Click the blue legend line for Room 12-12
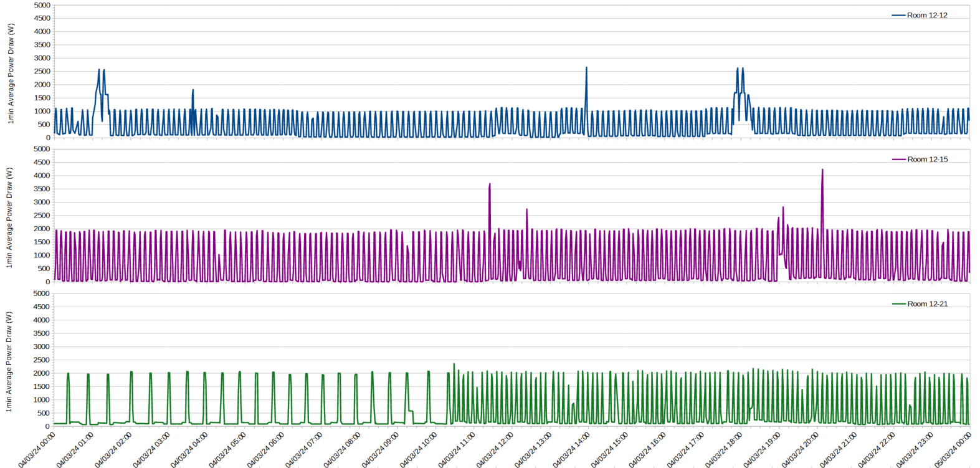This screenshot has height=468, width=980. [898, 15]
